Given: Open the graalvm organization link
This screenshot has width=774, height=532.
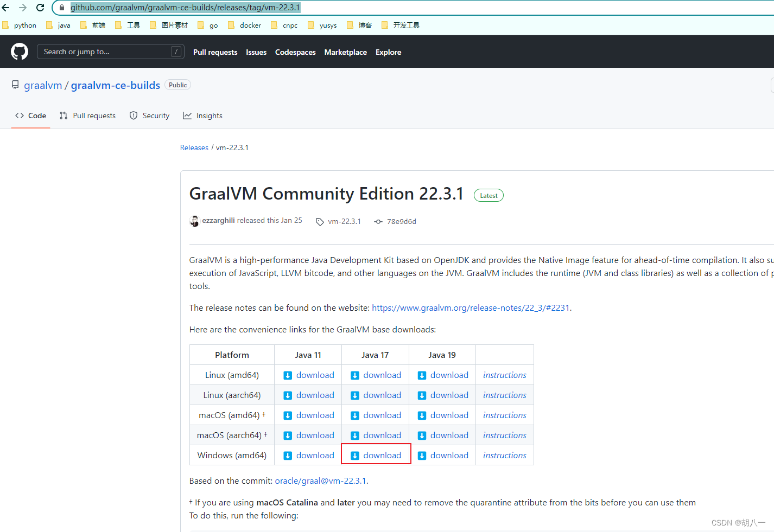Looking at the screenshot, I should [x=43, y=85].
